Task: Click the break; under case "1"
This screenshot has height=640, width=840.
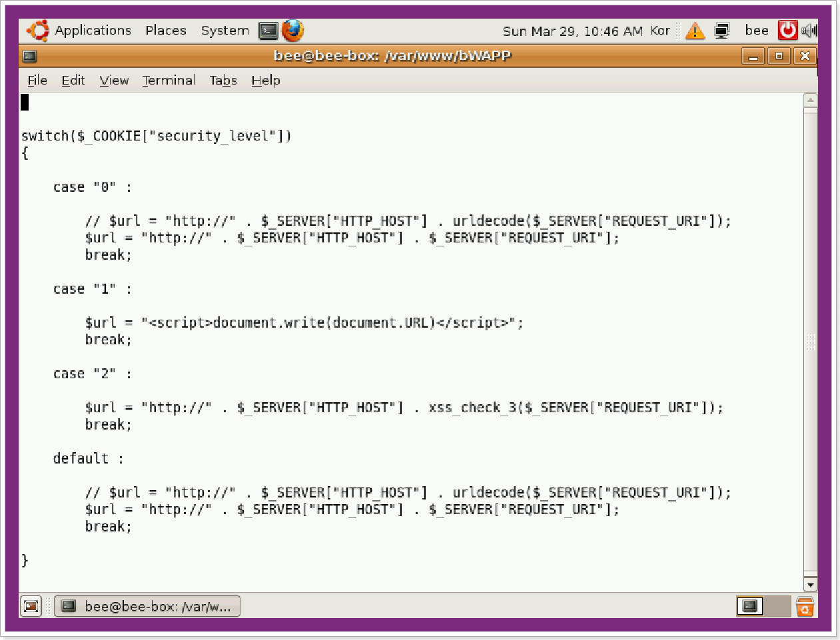Action: click(109, 340)
